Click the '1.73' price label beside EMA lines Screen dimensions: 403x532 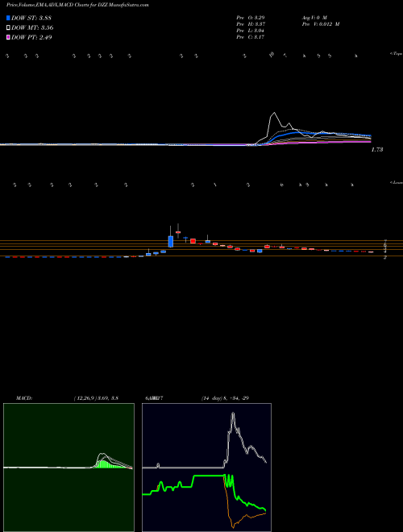377,149
